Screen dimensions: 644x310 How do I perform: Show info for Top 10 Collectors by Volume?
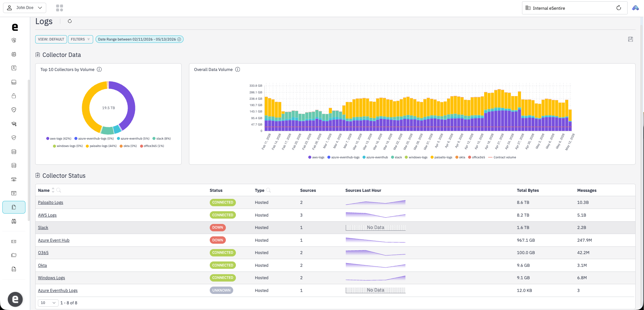pyautogui.click(x=99, y=70)
